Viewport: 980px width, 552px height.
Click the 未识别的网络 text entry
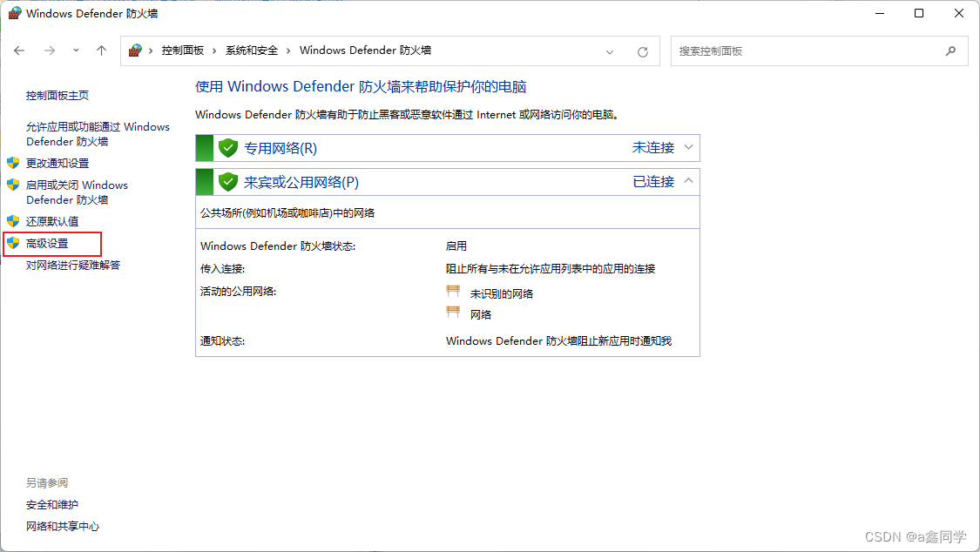tap(501, 294)
